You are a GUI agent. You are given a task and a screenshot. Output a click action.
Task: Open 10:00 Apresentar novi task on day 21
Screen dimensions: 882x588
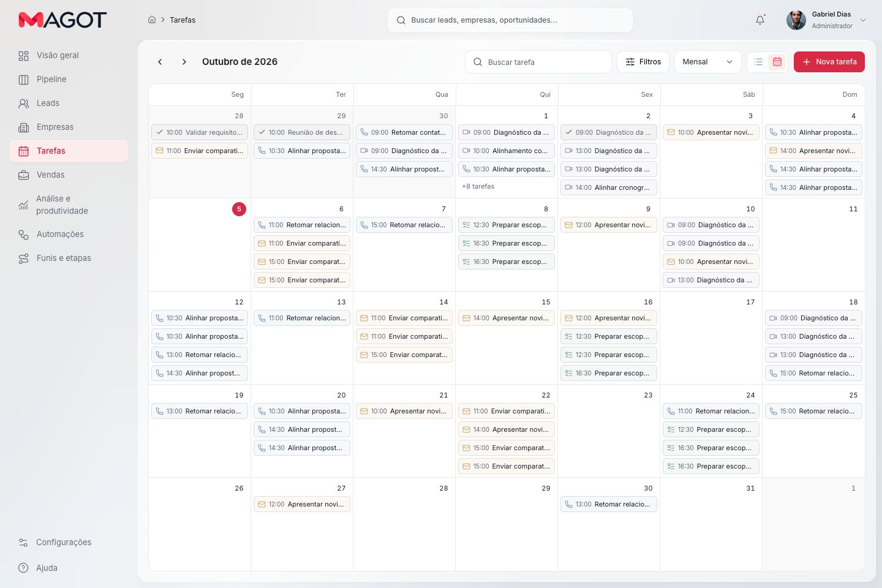404,412
